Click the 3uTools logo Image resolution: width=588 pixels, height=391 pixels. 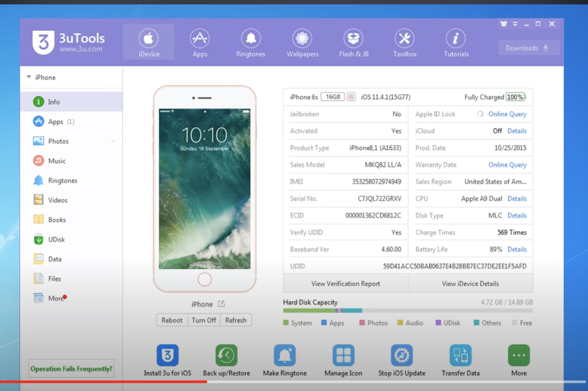point(69,42)
